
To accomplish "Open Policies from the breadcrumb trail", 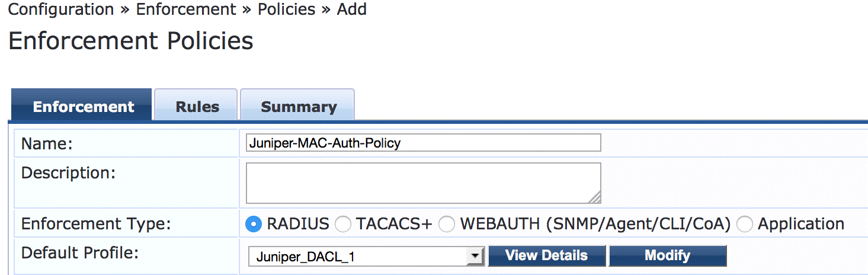I will coord(287,9).
